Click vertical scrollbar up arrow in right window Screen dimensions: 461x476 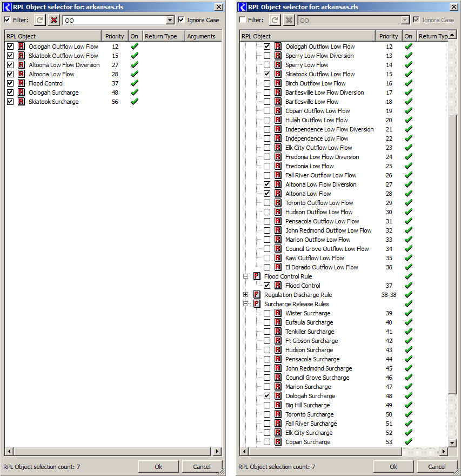pos(452,35)
